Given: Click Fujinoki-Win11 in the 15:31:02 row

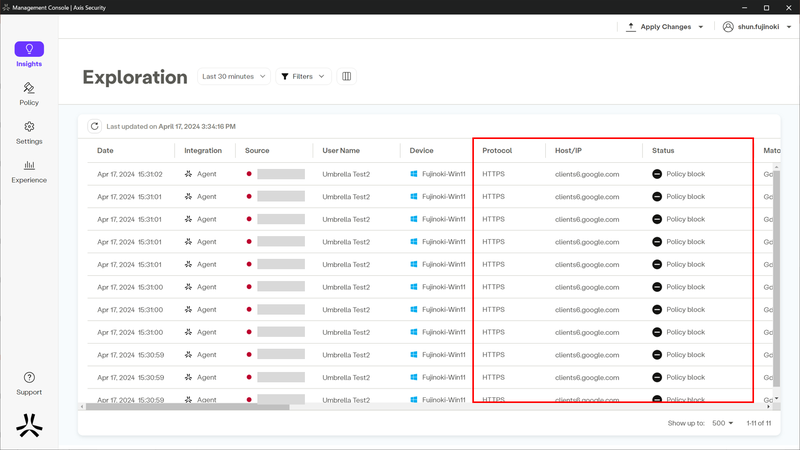Looking at the screenshot, I should [444, 174].
